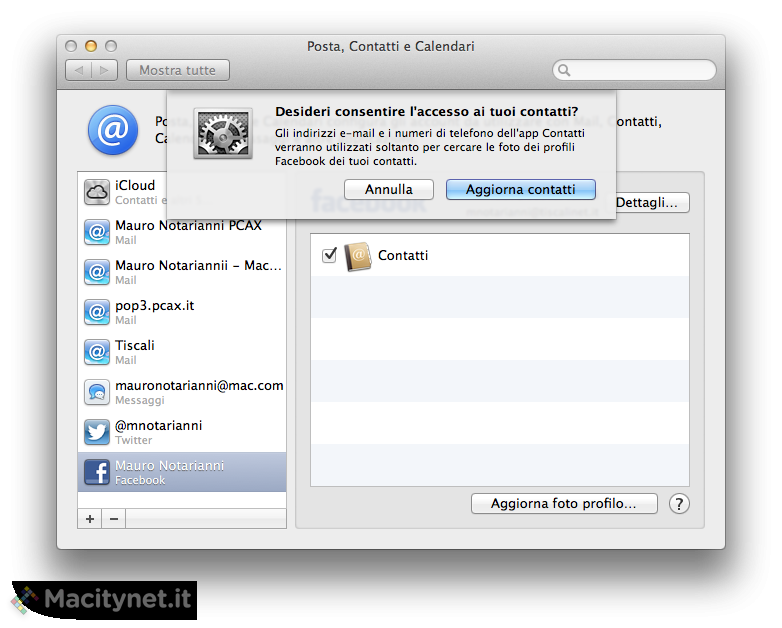Click the Twitter bird icon

click(97, 432)
